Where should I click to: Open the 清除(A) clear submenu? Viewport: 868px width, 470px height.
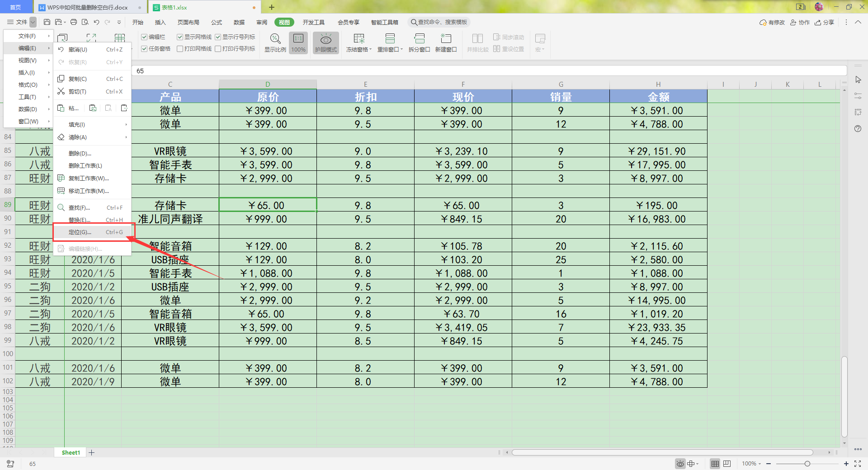point(92,137)
